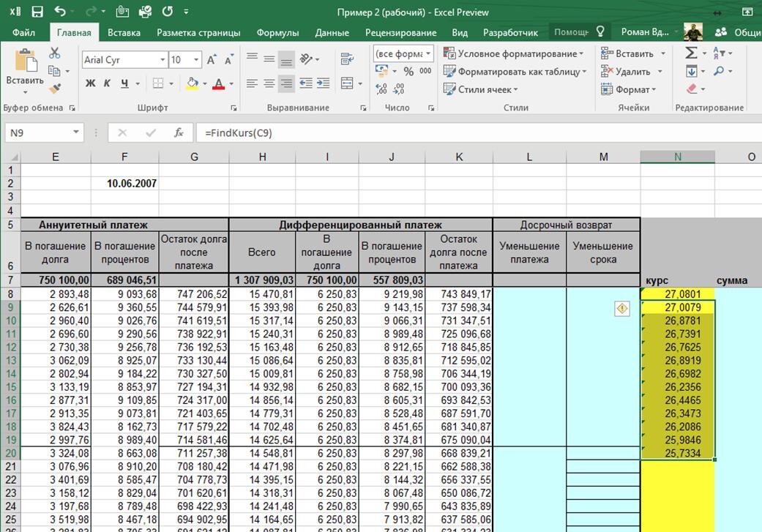Open the number format dropdown

tap(428, 53)
